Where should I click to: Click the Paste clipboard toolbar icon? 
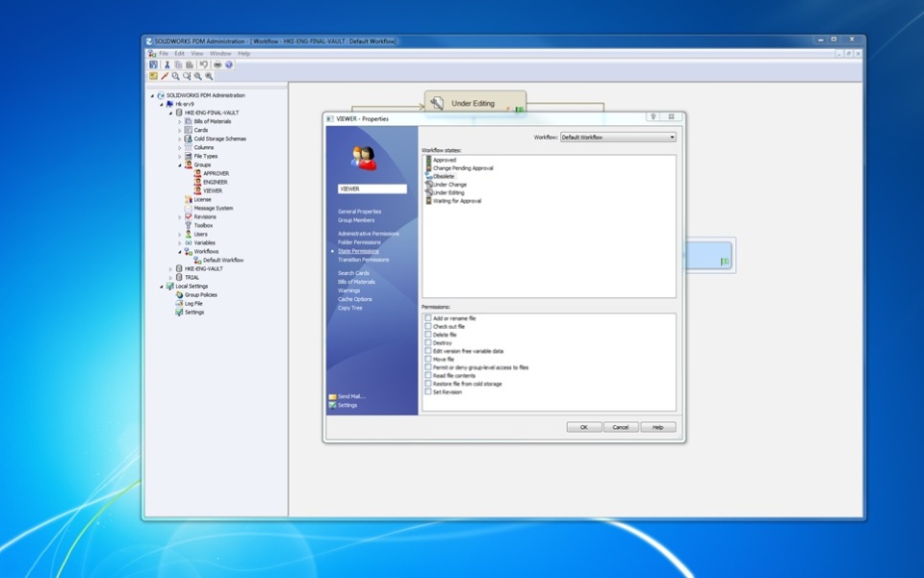click(x=190, y=64)
